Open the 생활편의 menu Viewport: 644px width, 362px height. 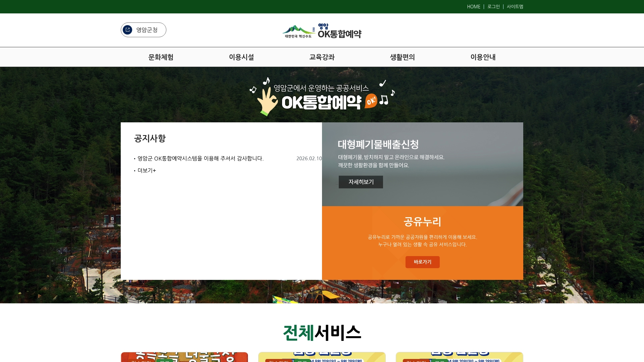tap(402, 57)
